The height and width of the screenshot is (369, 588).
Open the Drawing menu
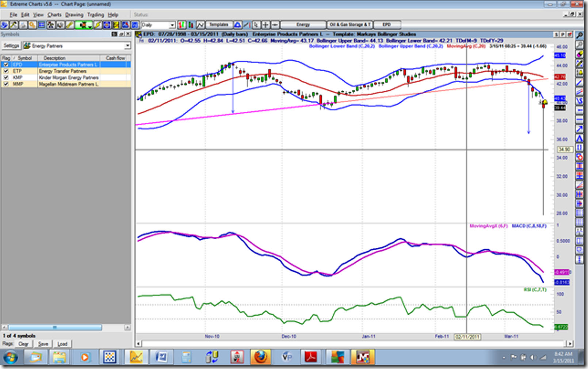coord(74,15)
